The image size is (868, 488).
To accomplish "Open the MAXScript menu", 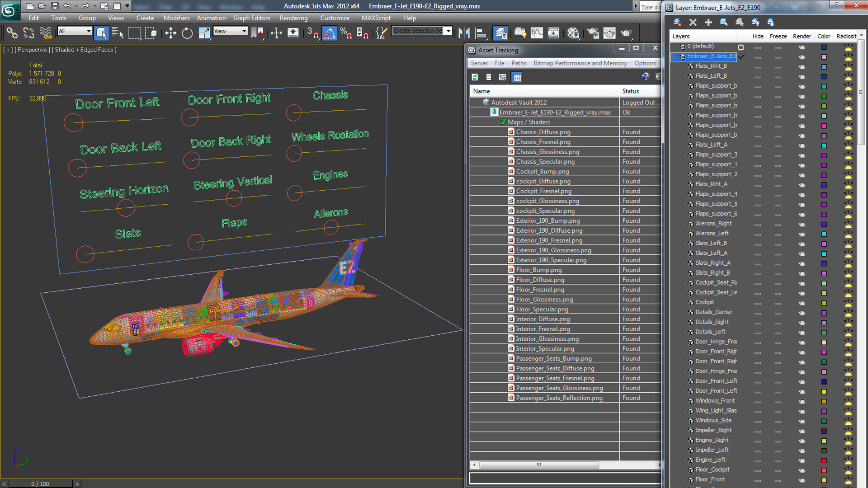I will [x=376, y=18].
